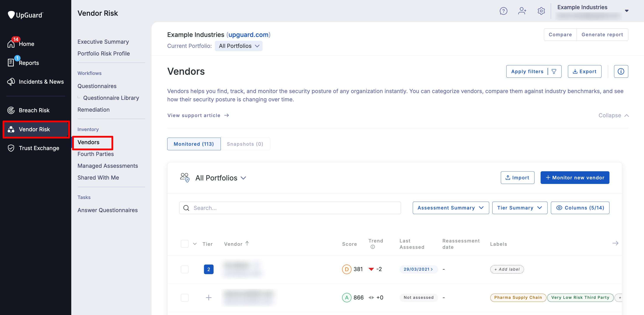The width and height of the screenshot is (644, 315).
Task: Expand the Example Industries account menu
Action: (627, 11)
